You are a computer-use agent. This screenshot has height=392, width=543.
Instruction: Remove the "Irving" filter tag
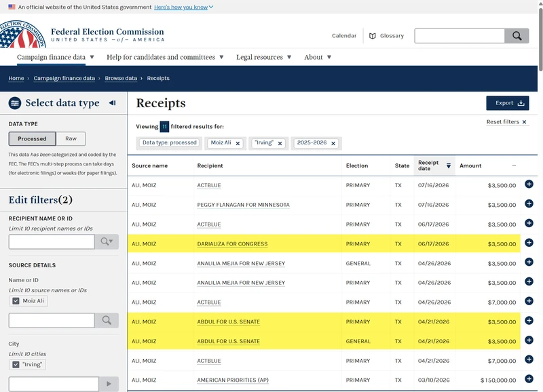(280, 143)
